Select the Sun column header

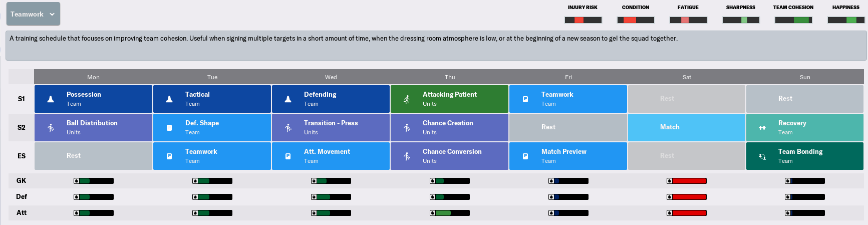805,77
